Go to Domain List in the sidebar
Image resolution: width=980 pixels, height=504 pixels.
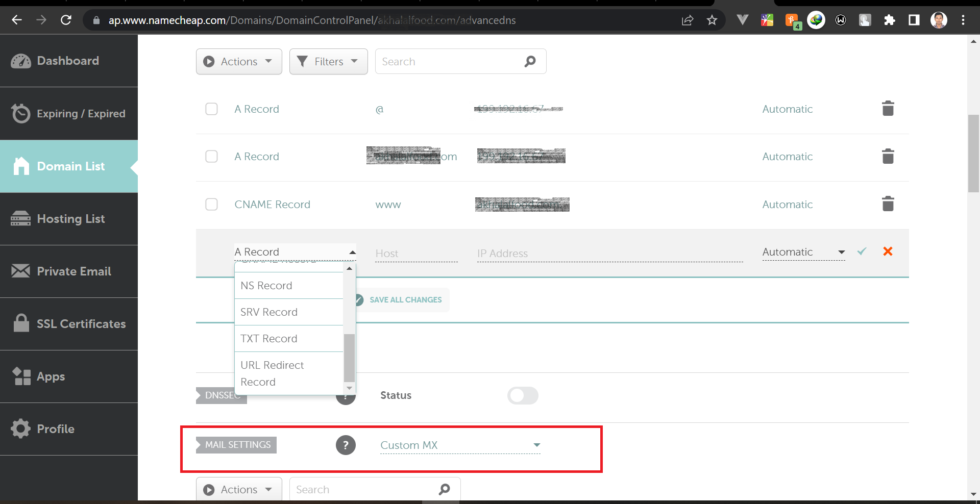click(69, 166)
